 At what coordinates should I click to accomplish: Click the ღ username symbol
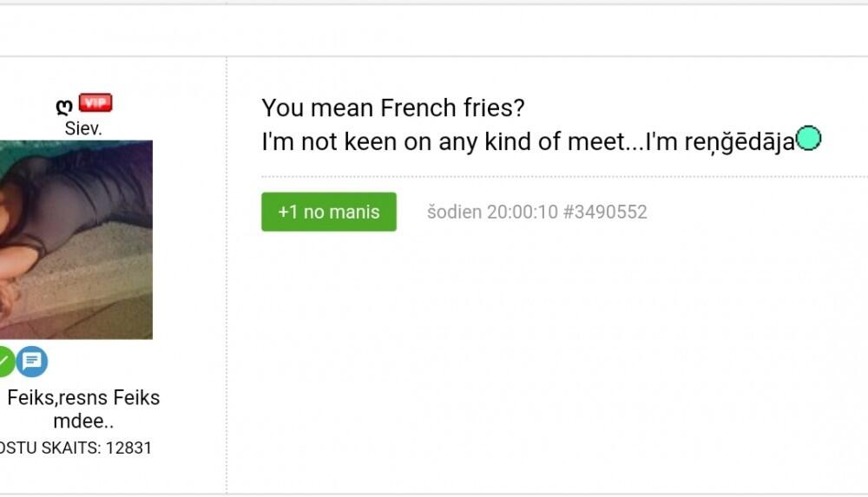(x=64, y=106)
